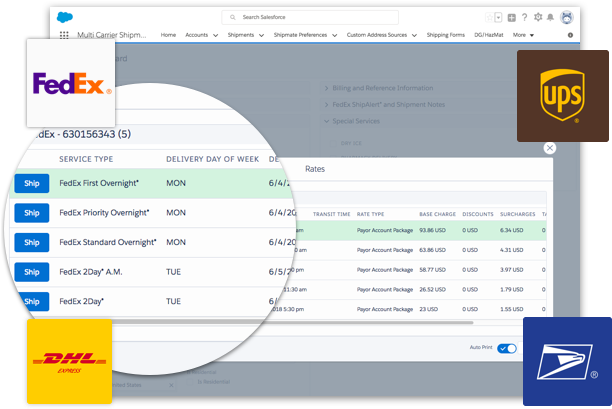
Task: Check the Dry Ice checkbox
Action: click(x=333, y=143)
